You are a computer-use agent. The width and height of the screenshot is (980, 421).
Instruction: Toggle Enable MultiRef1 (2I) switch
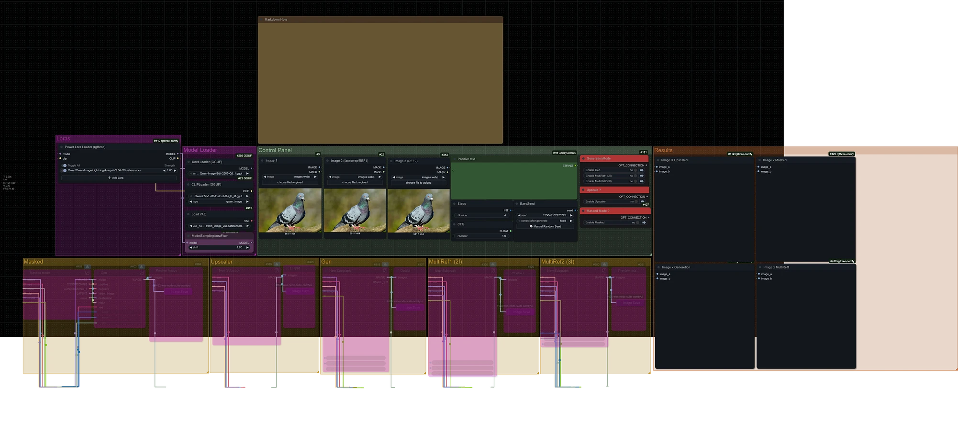[x=635, y=176]
